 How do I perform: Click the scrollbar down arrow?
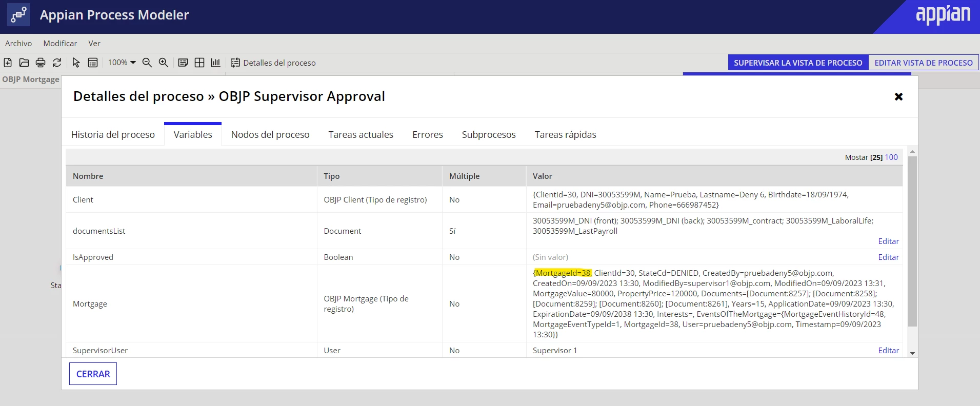click(912, 353)
